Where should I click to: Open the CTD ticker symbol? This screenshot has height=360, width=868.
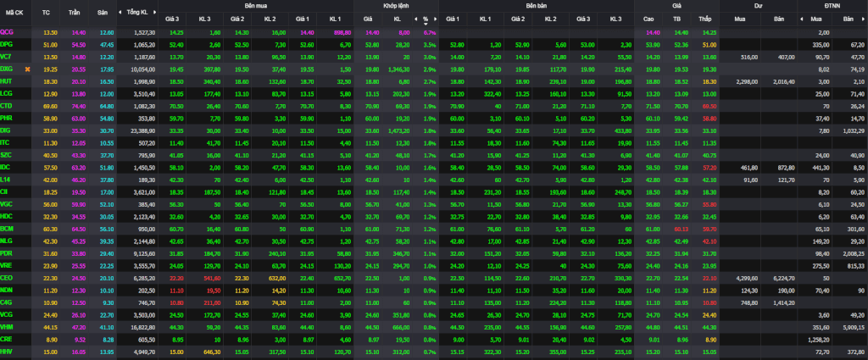7,106
